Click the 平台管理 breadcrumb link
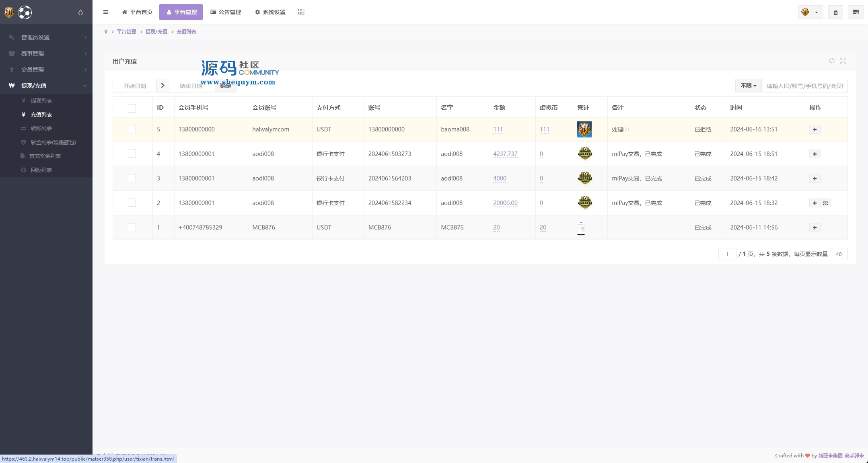 point(126,32)
